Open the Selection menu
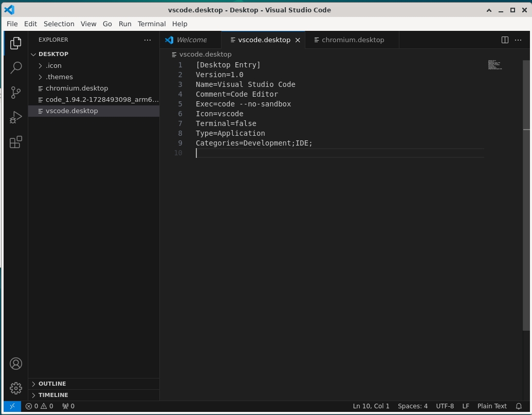The width and height of the screenshot is (532, 415). 59,24
